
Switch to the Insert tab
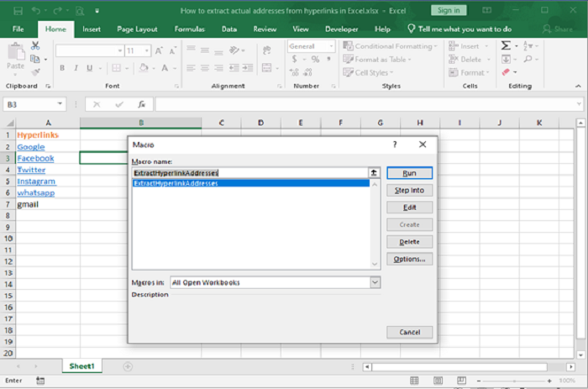coord(92,29)
